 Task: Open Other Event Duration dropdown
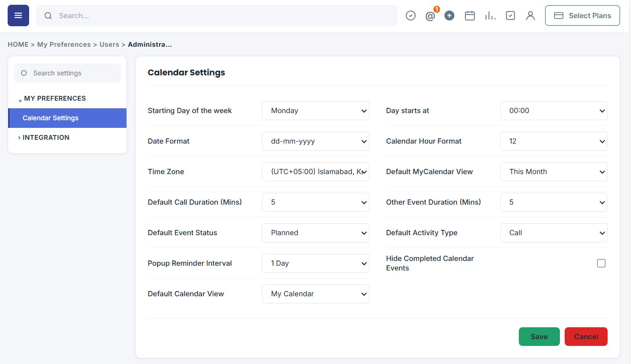tap(554, 202)
